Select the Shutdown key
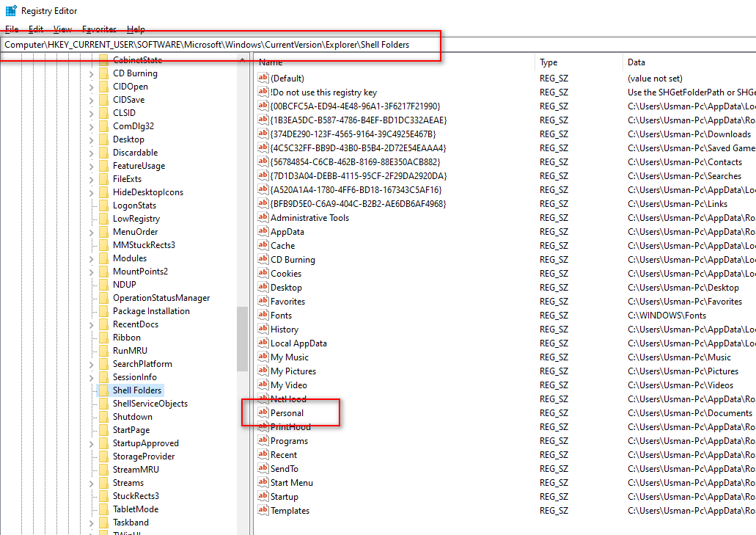The image size is (756, 535). point(132,416)
